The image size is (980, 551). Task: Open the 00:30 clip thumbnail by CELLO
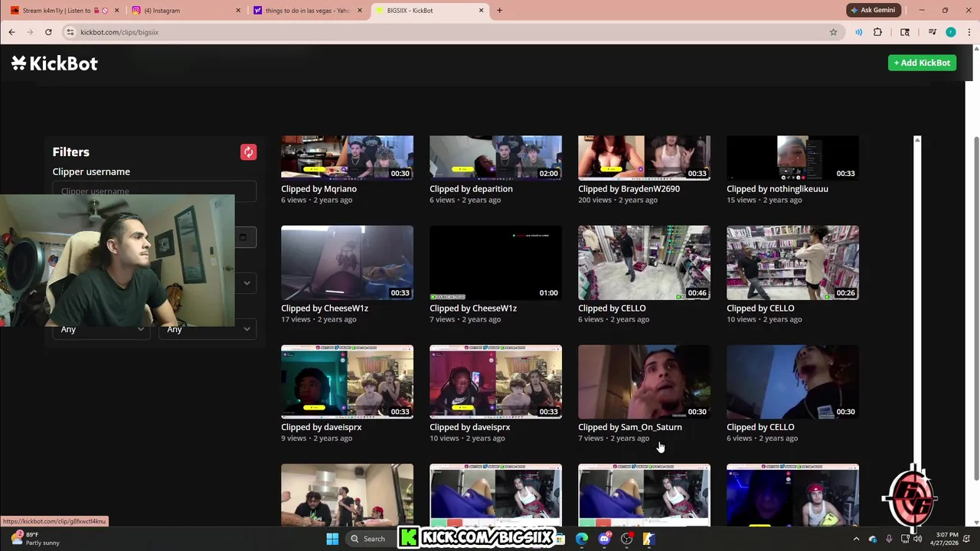tap(792, 382)
